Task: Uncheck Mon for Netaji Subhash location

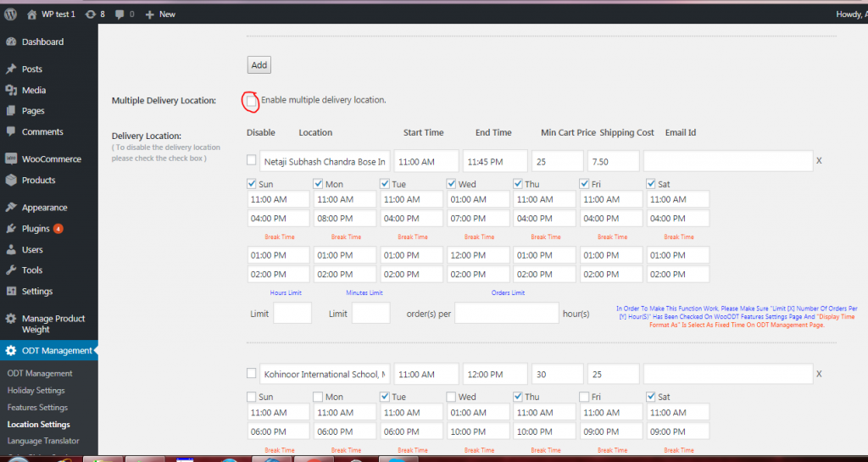Action: point(318,184)
